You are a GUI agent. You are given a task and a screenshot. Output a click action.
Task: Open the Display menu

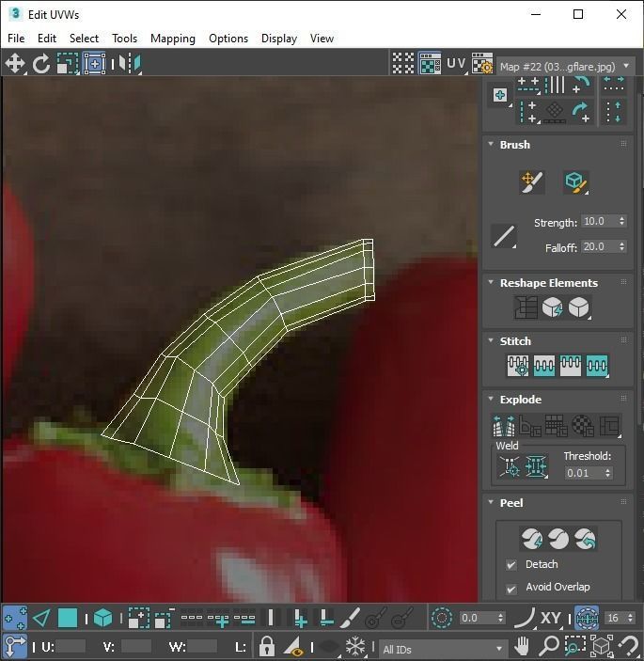(279, 39)
